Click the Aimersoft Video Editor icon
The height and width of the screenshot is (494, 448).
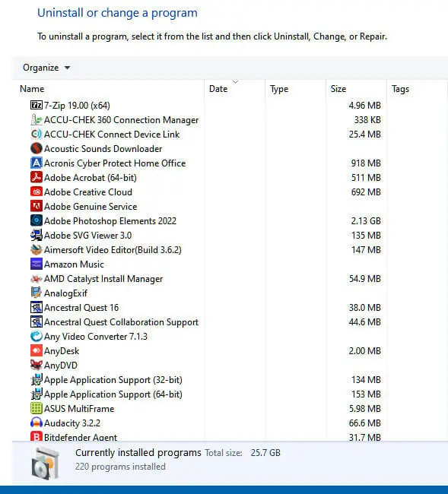[37, 249]
